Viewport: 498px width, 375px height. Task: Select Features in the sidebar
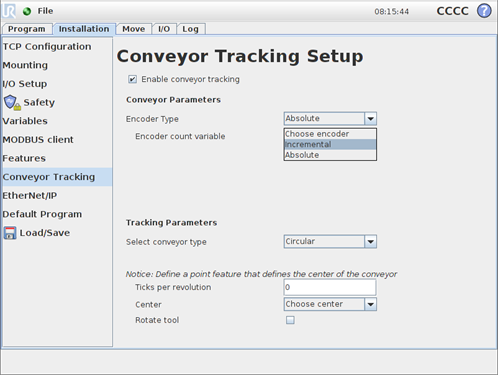[x=57, y=158]
